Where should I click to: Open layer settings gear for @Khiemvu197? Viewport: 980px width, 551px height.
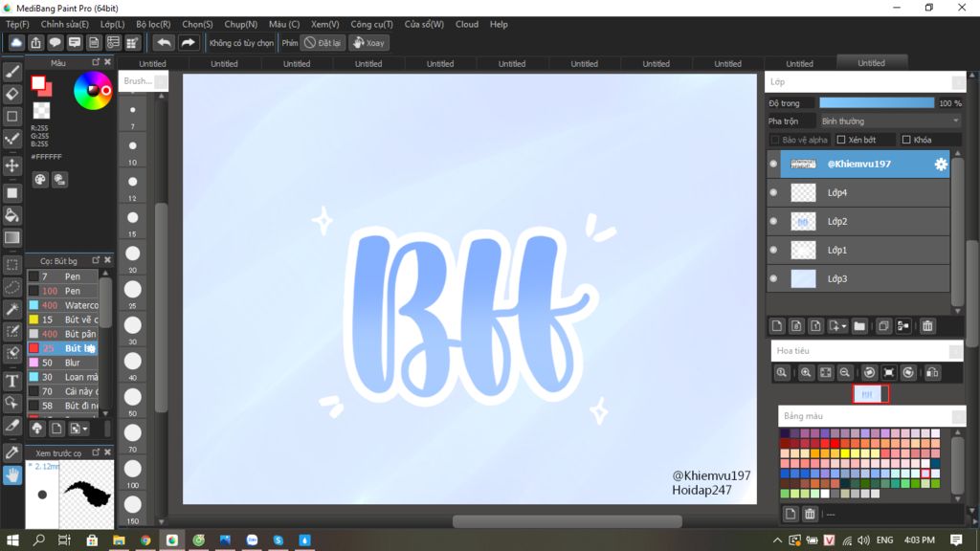(x=941, y=164)
